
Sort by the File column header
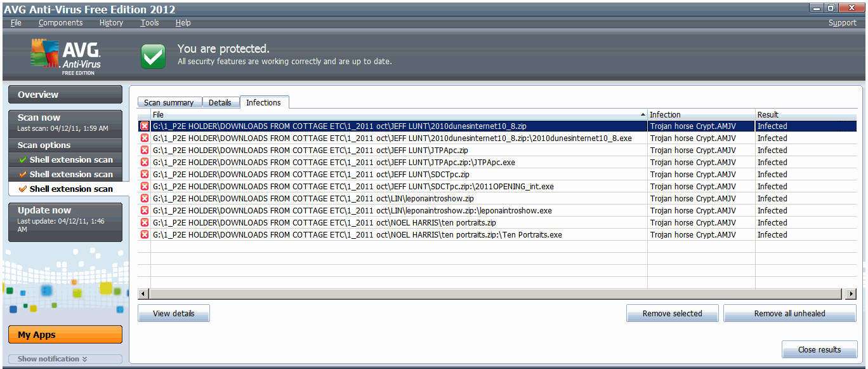[x=399, y=115]
